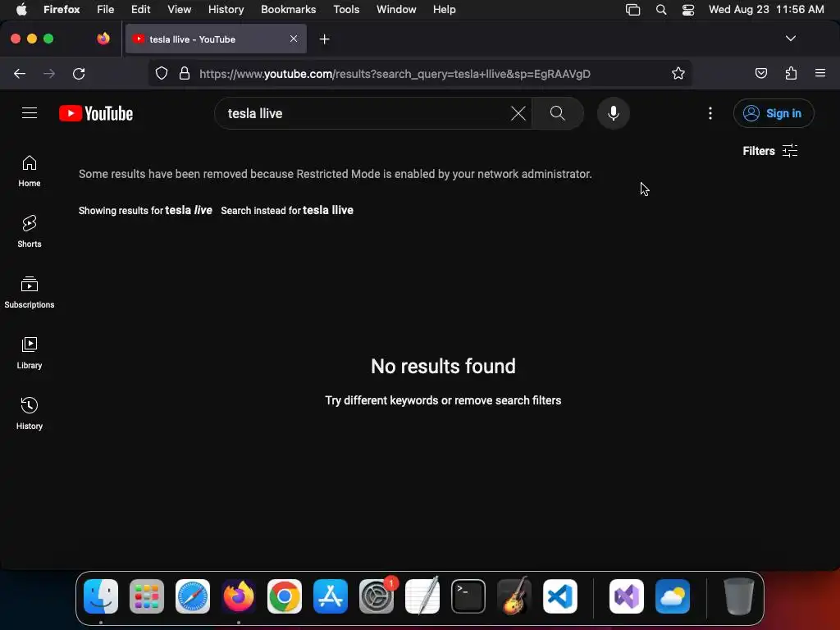Open the Trash in the Dock
Image resolution: width=840 pixels, height=630 pixels.
coord(739,596)
